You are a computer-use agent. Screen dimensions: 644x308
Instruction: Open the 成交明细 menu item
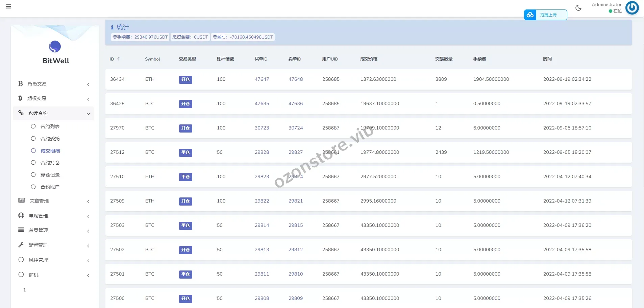50,151
